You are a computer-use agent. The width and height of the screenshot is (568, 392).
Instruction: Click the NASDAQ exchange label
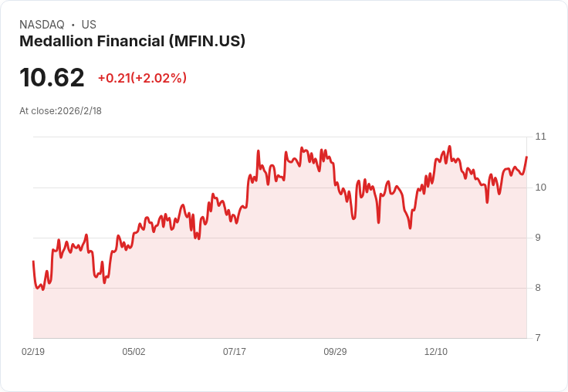pyautogui.click(x=42, y=25)
